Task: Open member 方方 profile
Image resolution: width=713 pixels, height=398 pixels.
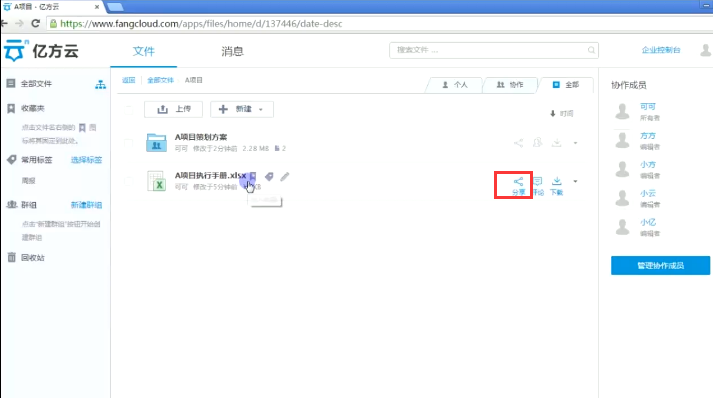Action: pos(648,136)
